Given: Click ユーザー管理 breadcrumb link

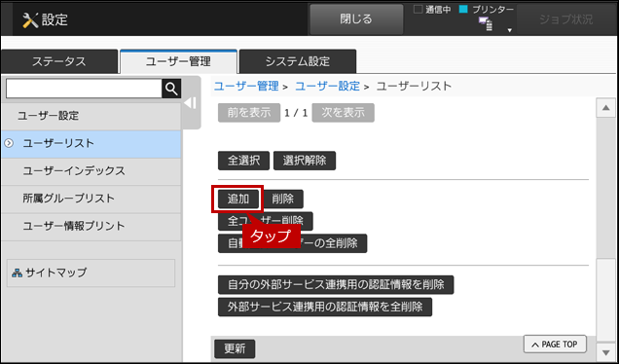Looking at the screenshot, I should click(246, 86).
